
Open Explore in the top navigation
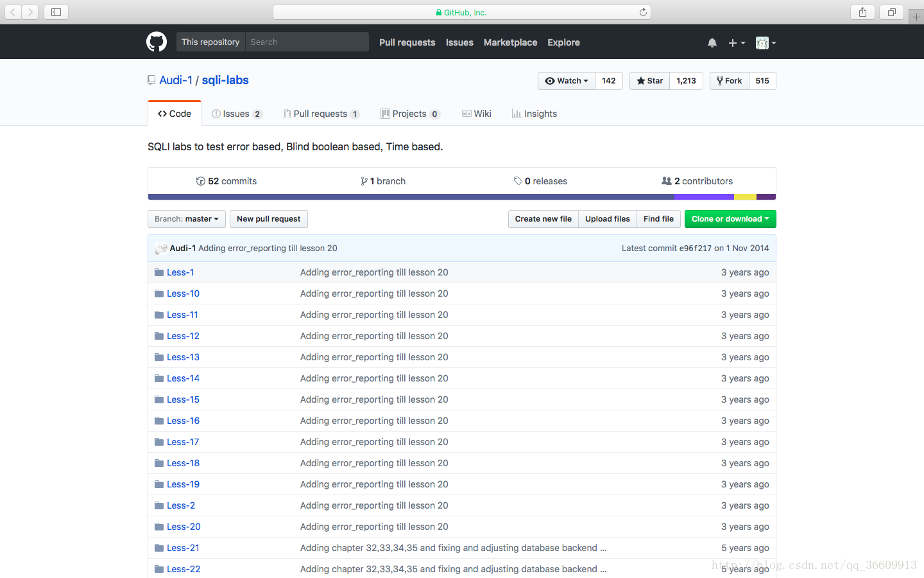[563, 42]
